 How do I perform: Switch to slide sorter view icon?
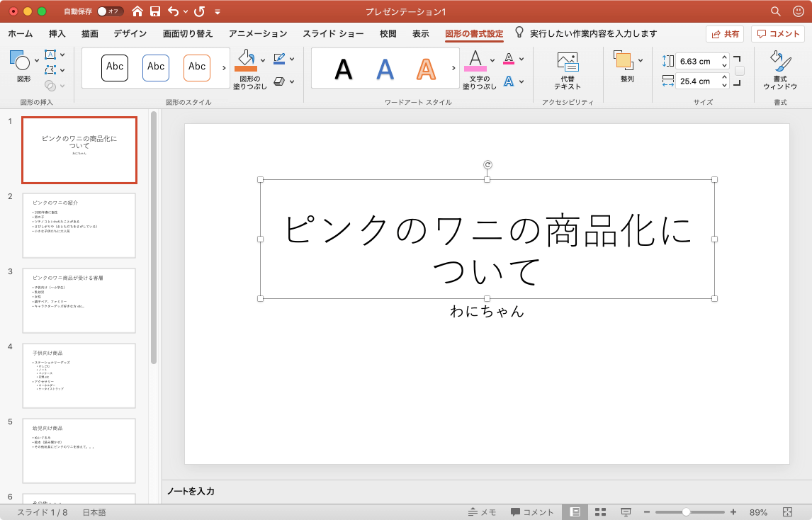tap(600, 512)
